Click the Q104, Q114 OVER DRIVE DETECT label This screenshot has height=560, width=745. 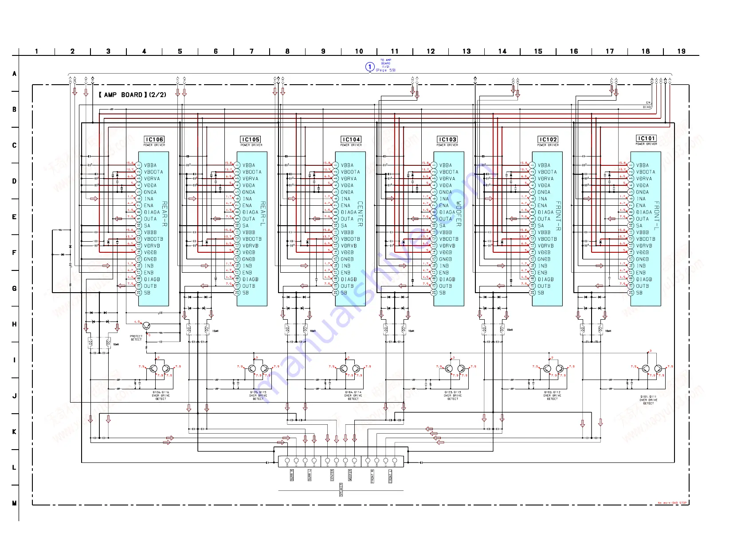[x=353, y=396]
